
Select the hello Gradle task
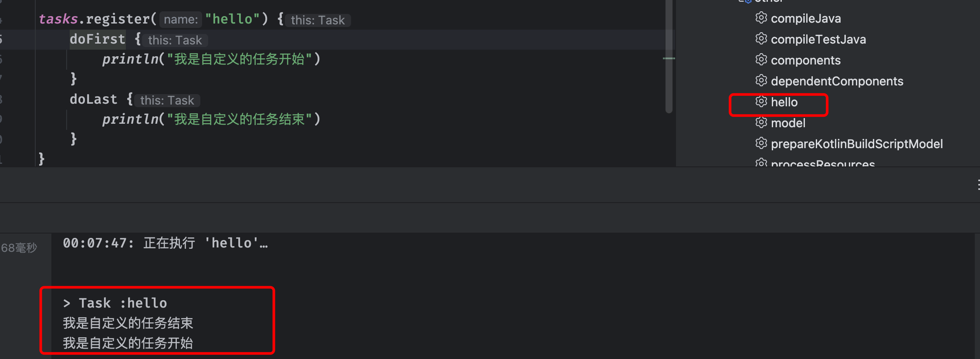click(784, 102)
